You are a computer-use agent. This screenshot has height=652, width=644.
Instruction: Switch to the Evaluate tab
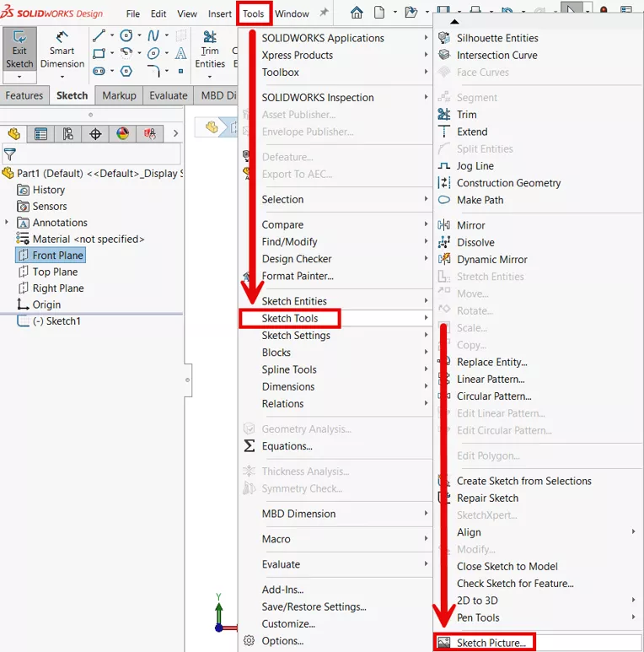tap(169, 95)
